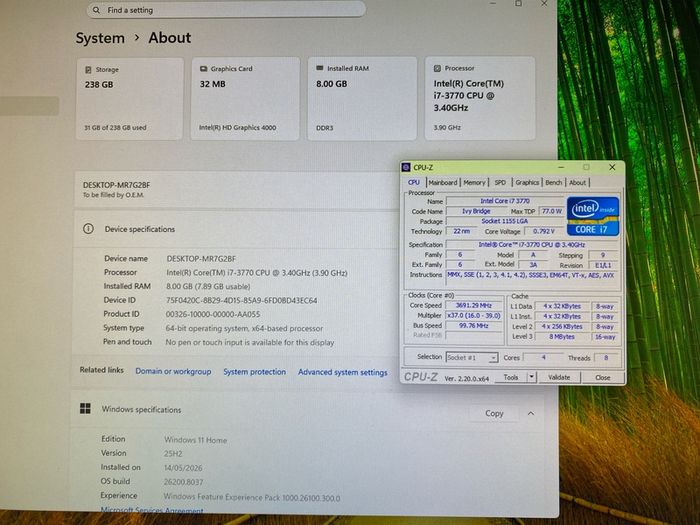Select the Version value 25H2
This screenshot has width=700, height=525.
173,454
